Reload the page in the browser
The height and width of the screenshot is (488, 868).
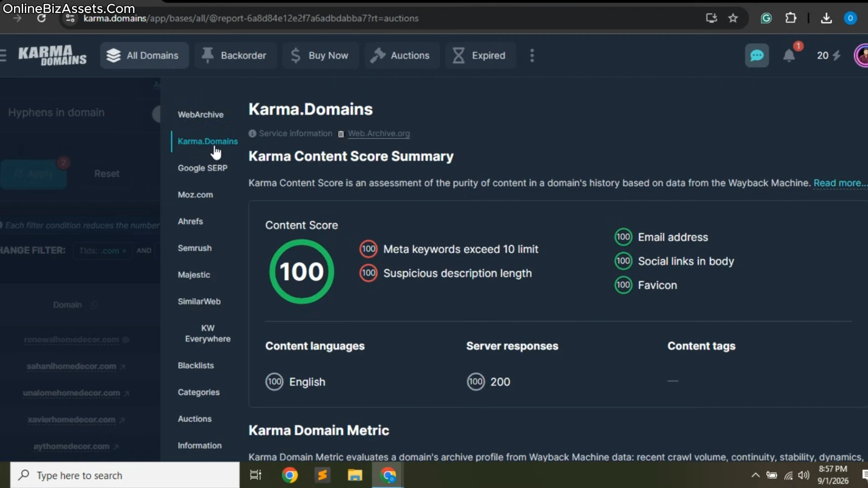41,19
